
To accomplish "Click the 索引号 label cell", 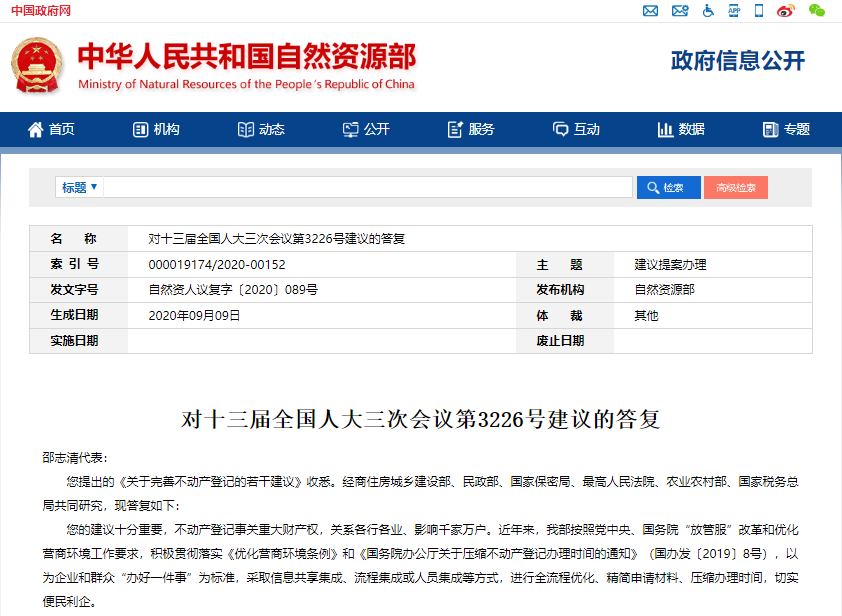I will click(x=79, y=264).
